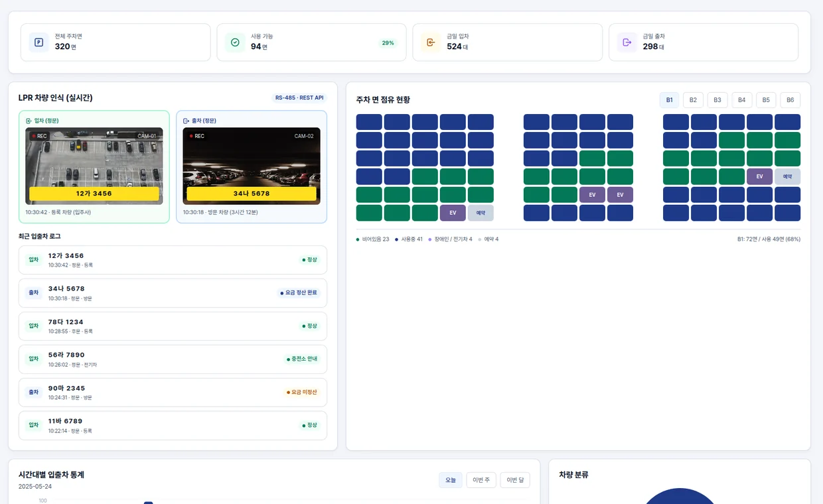Open the log entry for 12가 3456
This screenshot has height=504, width=823.
click(x=173, y=260)
